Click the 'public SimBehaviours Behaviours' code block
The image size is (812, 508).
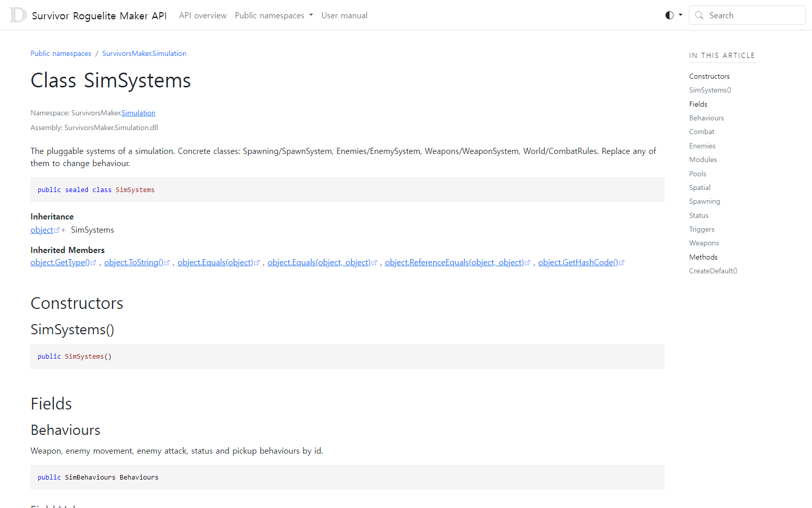pyautogui.click(x=348, y=477)
